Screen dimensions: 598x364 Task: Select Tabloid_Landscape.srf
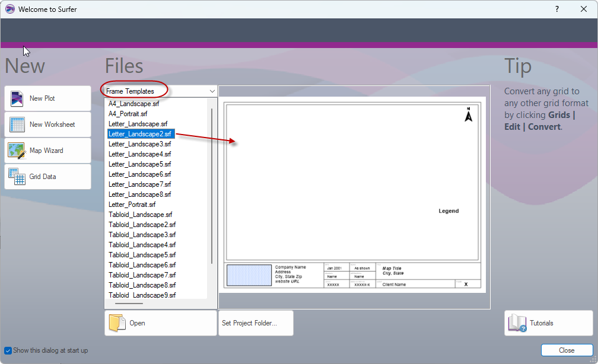[141, 215]
